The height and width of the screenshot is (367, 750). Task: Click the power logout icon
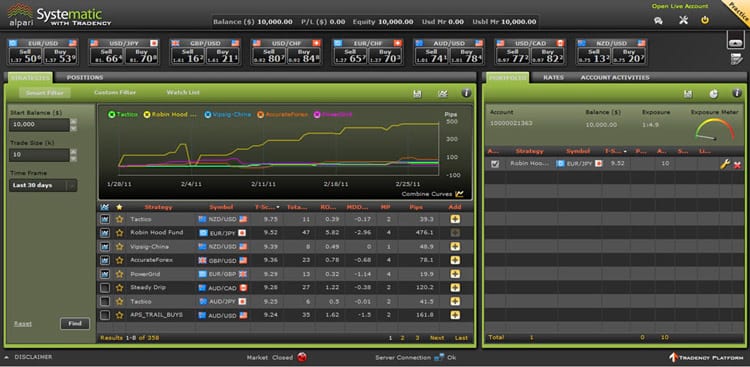point(705,20)
